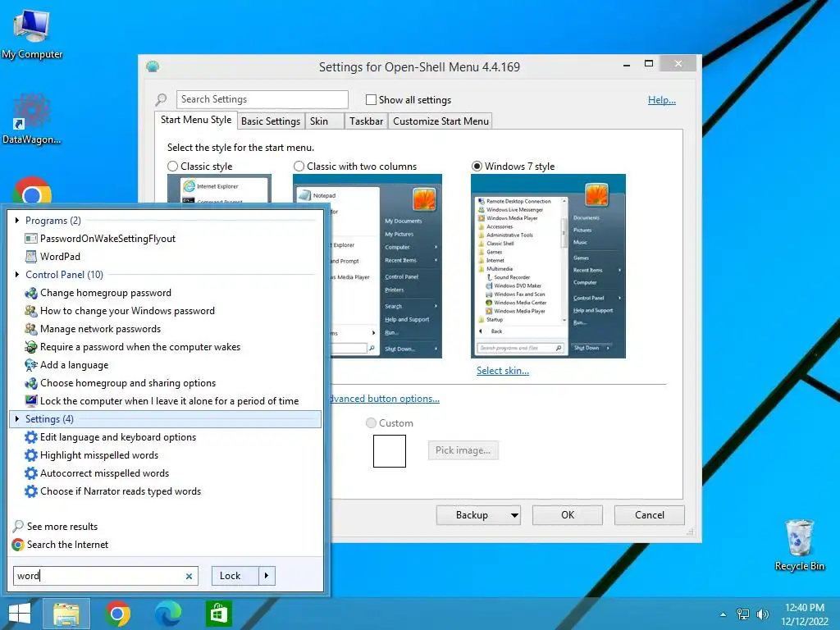Click the network icon in system tray
This screenshot has height=630, width=840.
(743, 614)
